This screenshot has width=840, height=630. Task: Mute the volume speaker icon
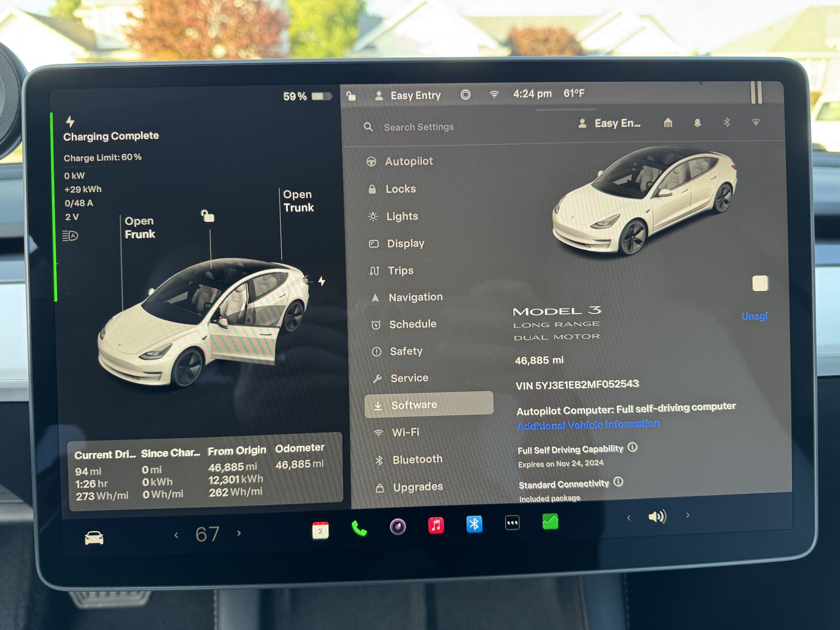657,516
